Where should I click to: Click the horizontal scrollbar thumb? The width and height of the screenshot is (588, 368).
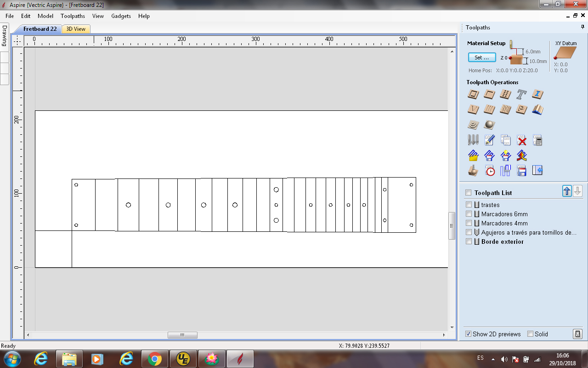tap(182, 335)
